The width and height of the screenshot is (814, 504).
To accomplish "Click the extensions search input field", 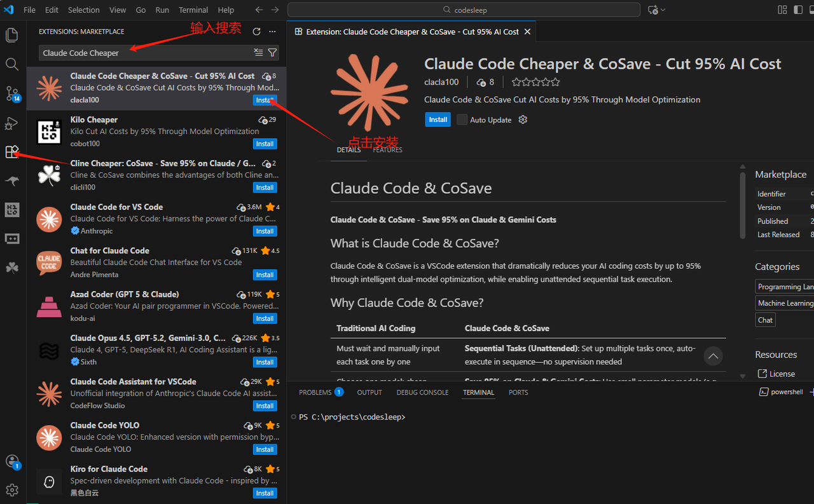I will coord(146,53).
